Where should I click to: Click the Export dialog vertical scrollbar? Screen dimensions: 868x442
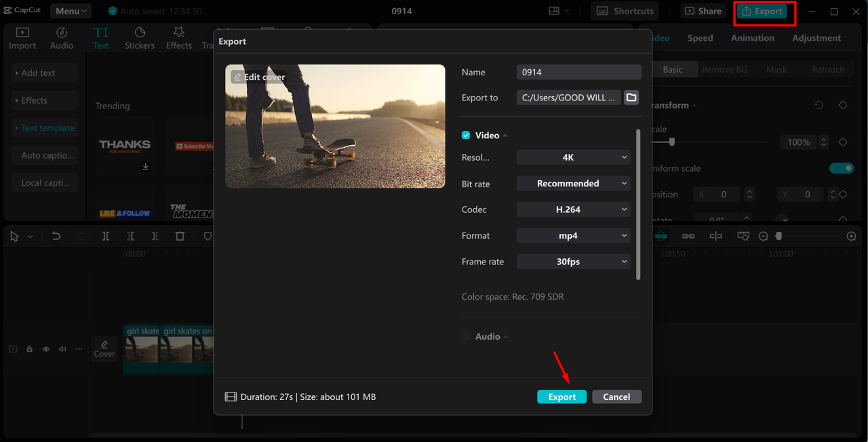(638, 204)
